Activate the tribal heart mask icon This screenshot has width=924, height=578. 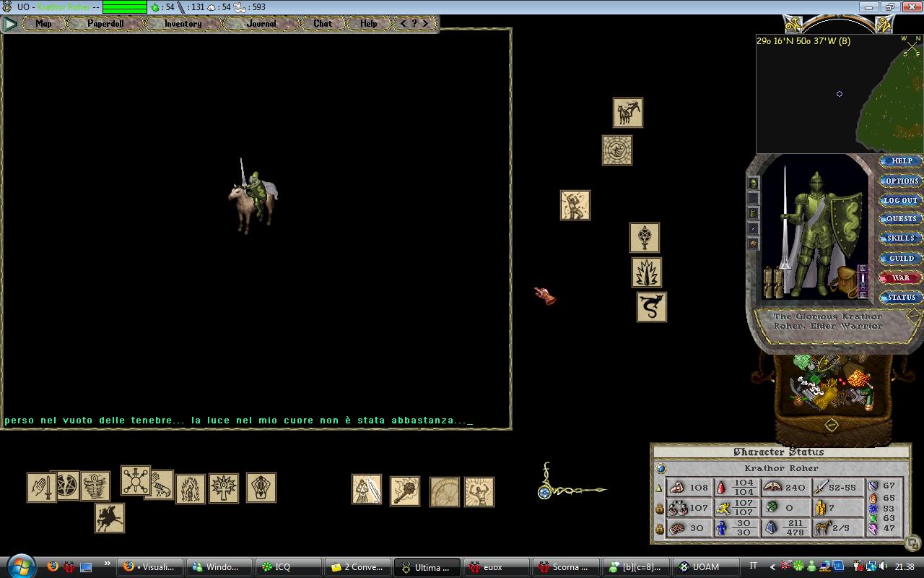coord(261,488)
